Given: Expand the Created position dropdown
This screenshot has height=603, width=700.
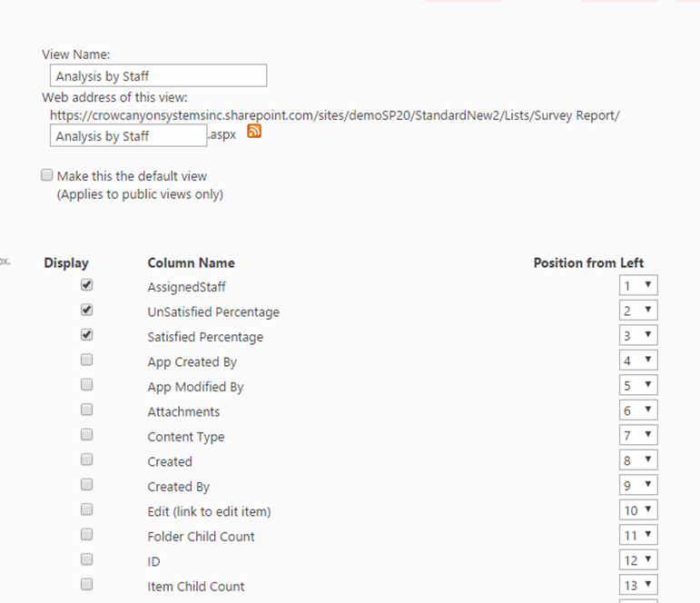Looking at the screenshot, I should (x=638, y=460).
